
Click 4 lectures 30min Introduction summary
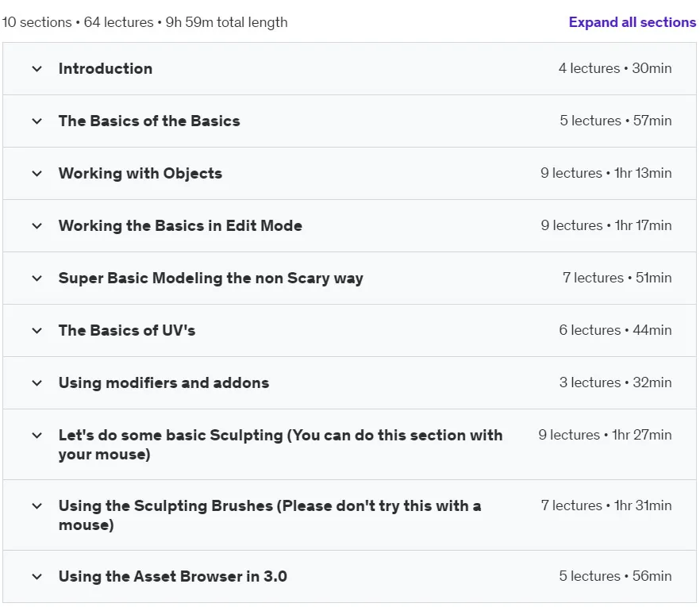tap(615, 68)
